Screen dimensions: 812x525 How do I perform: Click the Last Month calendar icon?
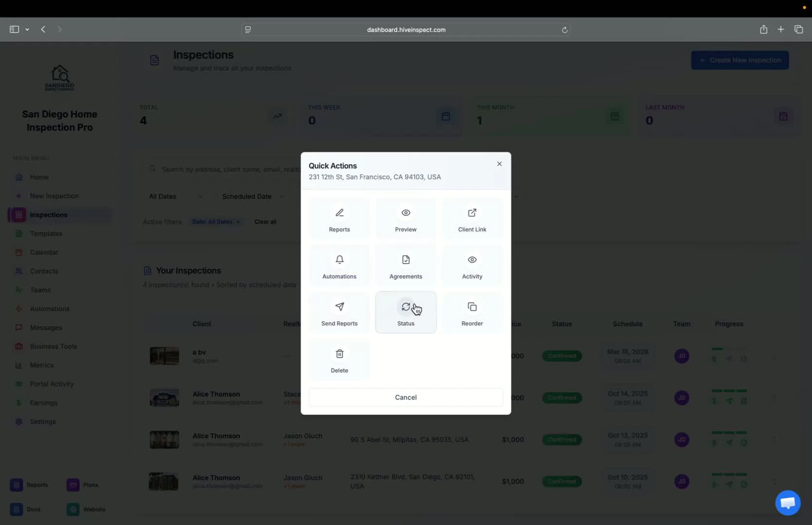coord(783,116)
